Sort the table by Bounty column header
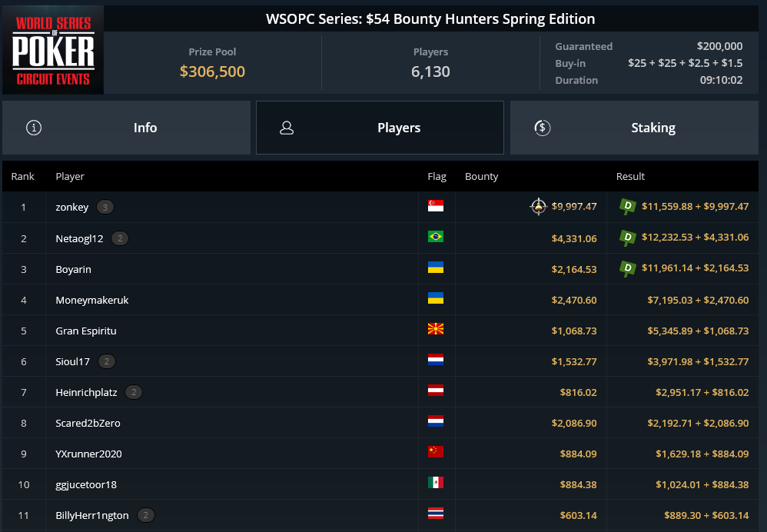 (x=481, y=176)
